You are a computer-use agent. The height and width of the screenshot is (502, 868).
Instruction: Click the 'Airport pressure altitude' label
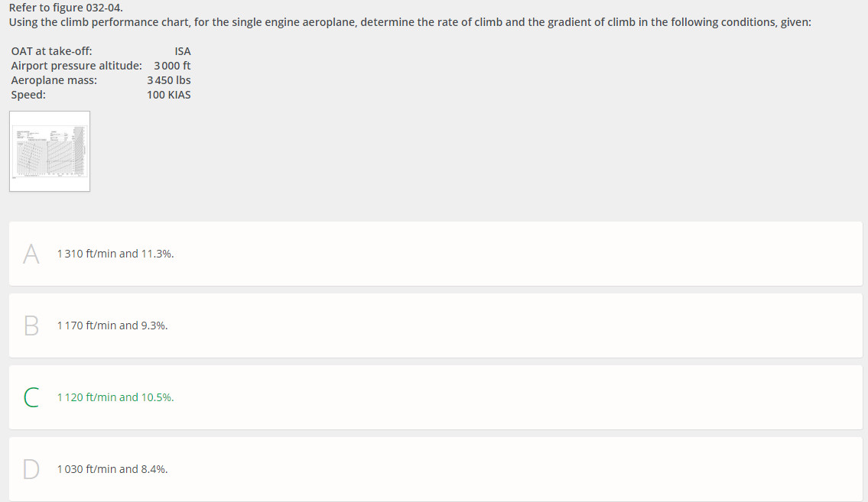pyautogui.click(x=76, y=66)
